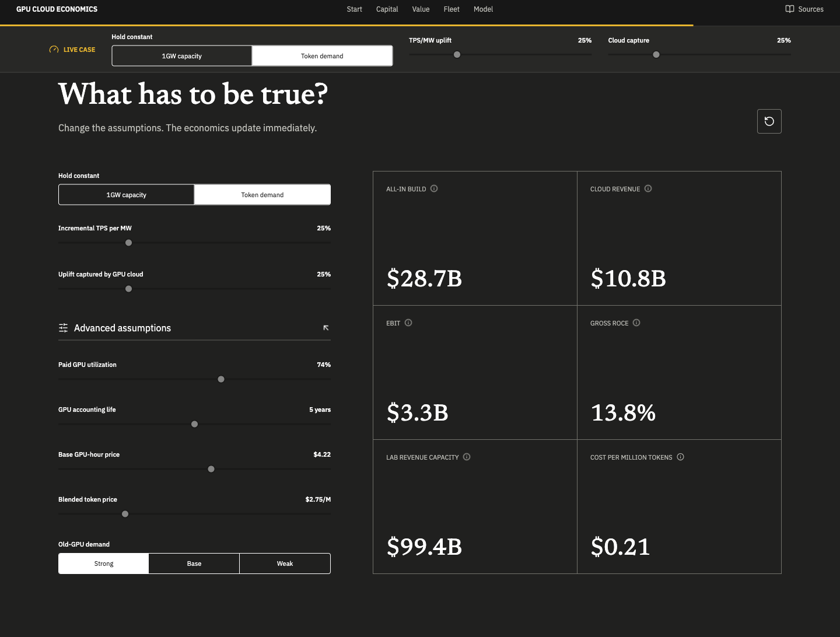Open info icon next to Cloud Revenue
The height and width of the screenshot is (637, 840).
click(x=648, y=188)
